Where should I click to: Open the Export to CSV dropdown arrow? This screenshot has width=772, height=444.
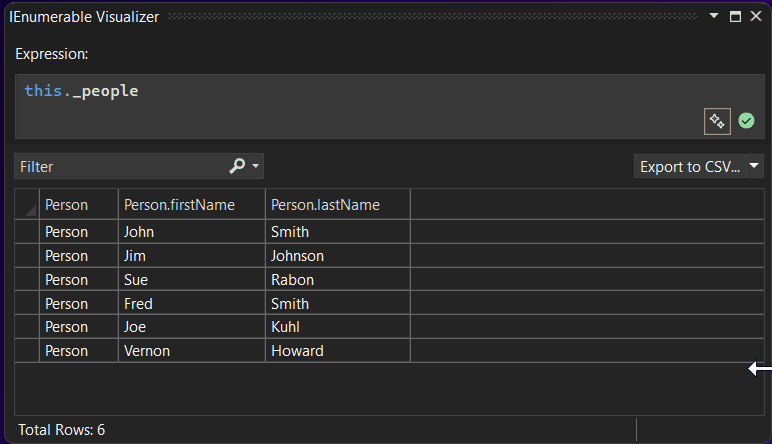click(755, 166)
